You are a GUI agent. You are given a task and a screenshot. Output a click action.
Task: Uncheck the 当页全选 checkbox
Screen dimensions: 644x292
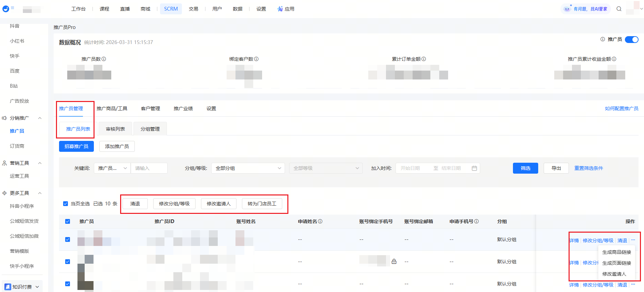(66, 204)
